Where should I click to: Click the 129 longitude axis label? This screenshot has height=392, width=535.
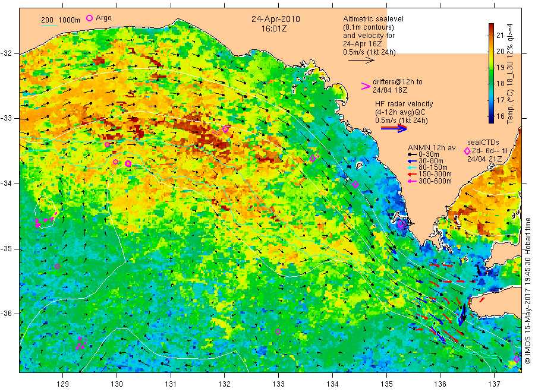tap(62, 384)
